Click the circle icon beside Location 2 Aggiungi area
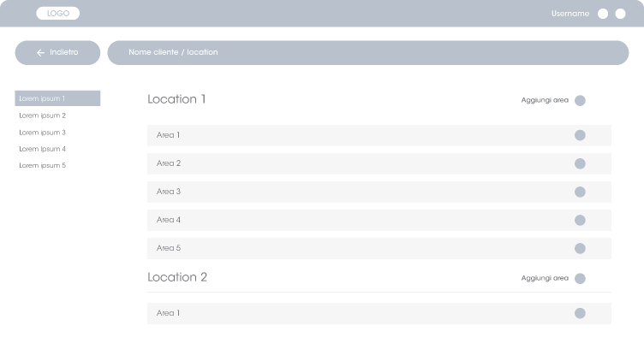The height and width of the screenshot is (361, 644). (580, 278)
